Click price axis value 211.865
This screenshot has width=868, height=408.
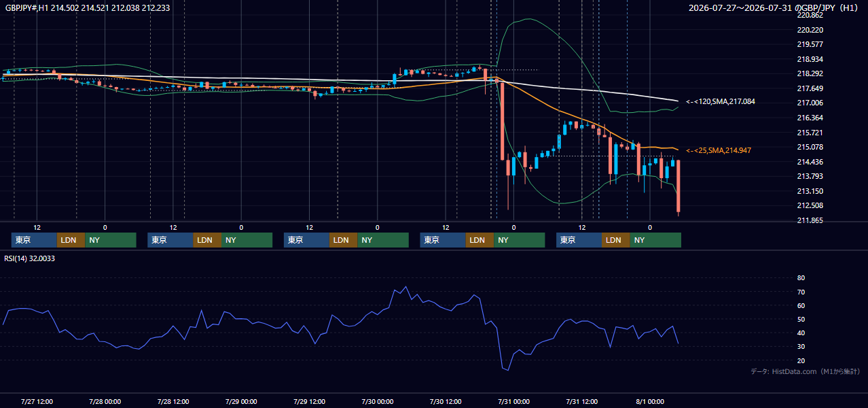click(810, 220)
